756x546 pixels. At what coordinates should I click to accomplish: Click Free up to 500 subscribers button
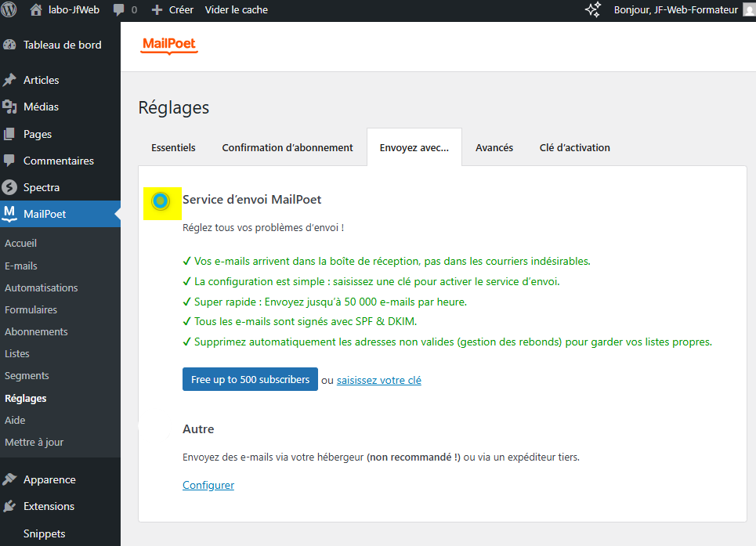250,379
